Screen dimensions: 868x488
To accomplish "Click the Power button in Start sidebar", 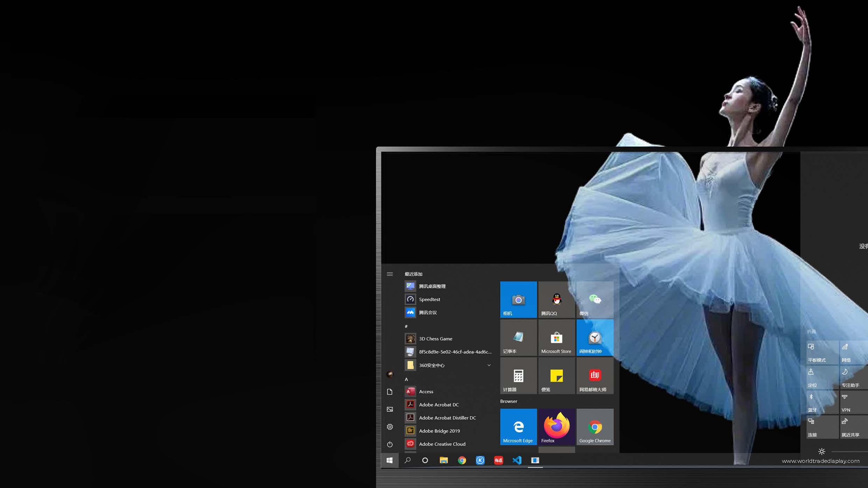I will pyautogui.click(x=390, y=444).
